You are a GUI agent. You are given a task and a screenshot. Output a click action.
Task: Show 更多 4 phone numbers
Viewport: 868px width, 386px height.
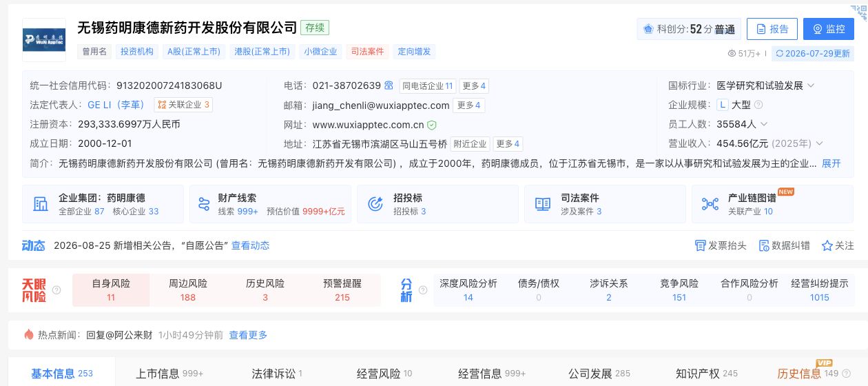(474, 85)
